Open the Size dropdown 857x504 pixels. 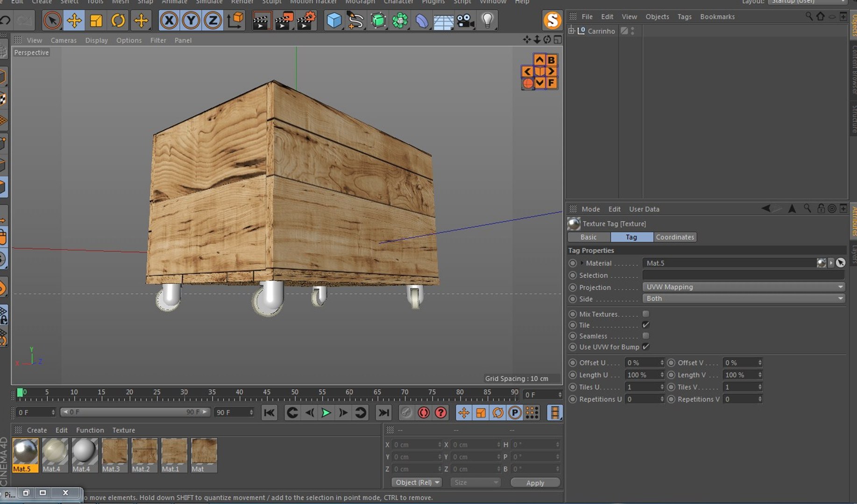point(475,483)
